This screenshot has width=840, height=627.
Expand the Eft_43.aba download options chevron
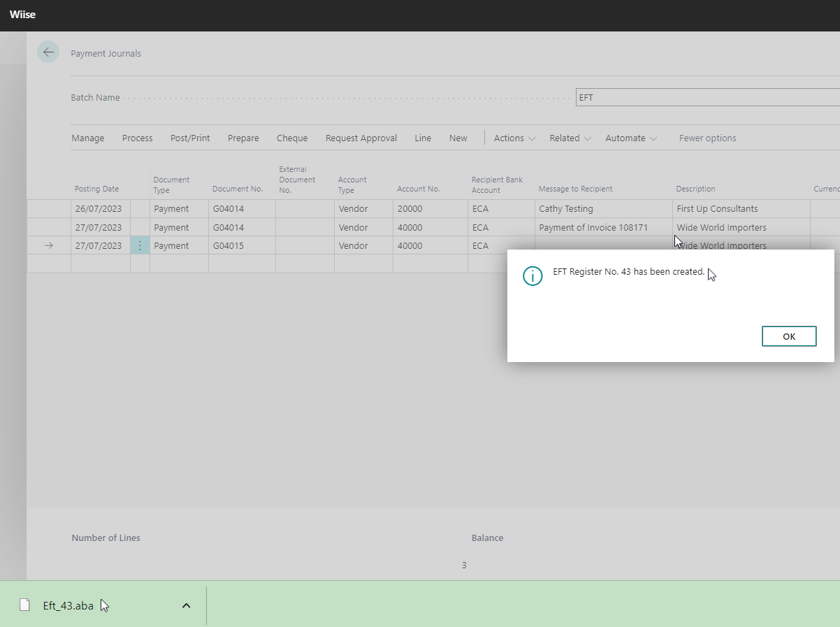(x=186, y=605)
